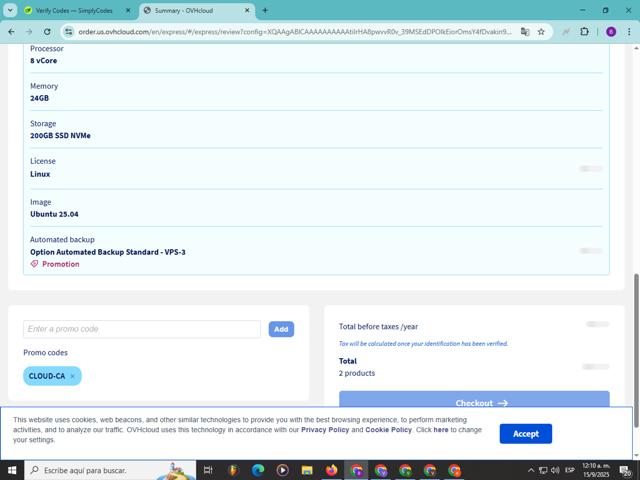Launch Microsoft Edge from the taskbar

tap(258, 470)
